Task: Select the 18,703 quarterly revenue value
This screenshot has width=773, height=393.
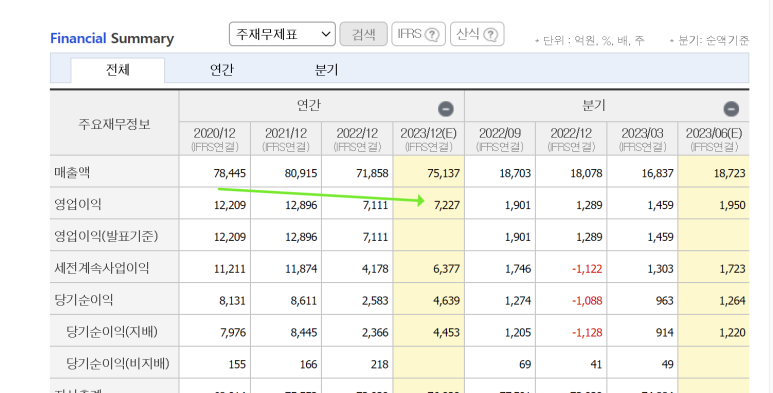Action: pyautogui.click(x=515, y=173)
